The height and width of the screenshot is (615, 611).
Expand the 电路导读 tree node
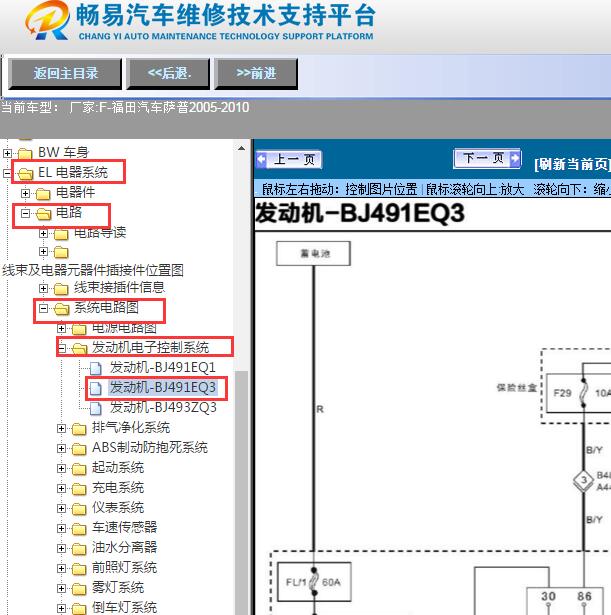pos(44,234)
